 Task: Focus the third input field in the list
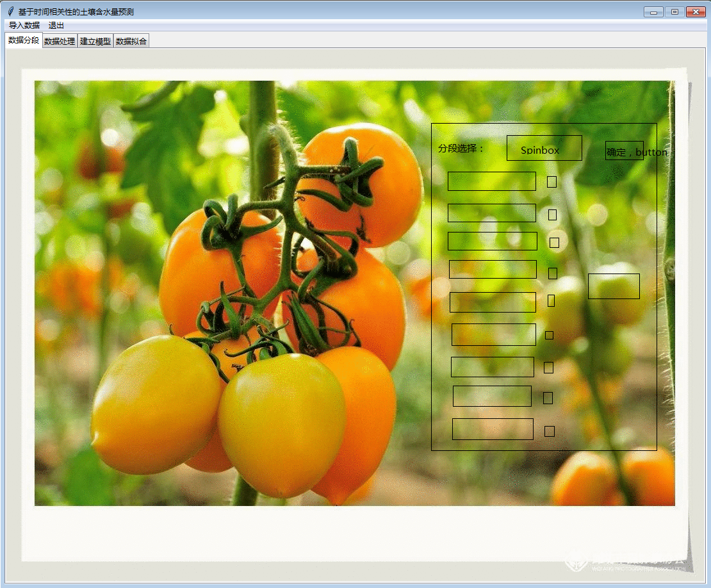492,241
